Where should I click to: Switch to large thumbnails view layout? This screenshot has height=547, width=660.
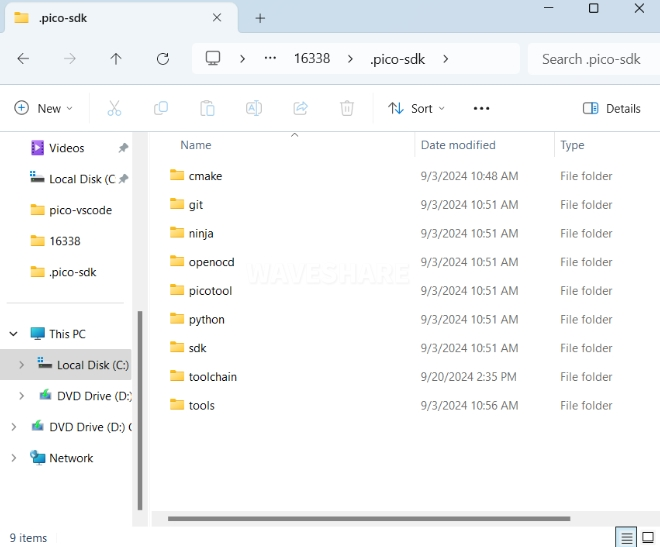pyautogui.click(x=648, y=537)
